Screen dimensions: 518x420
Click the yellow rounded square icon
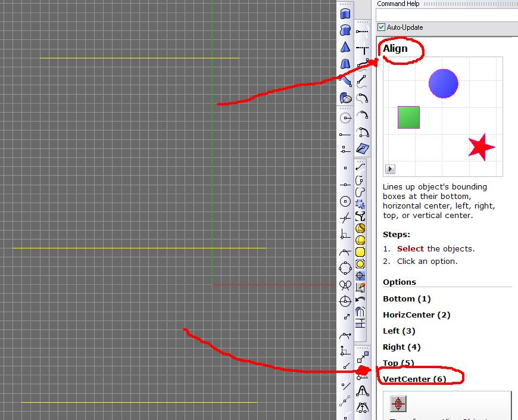click(x=360, y=252)
